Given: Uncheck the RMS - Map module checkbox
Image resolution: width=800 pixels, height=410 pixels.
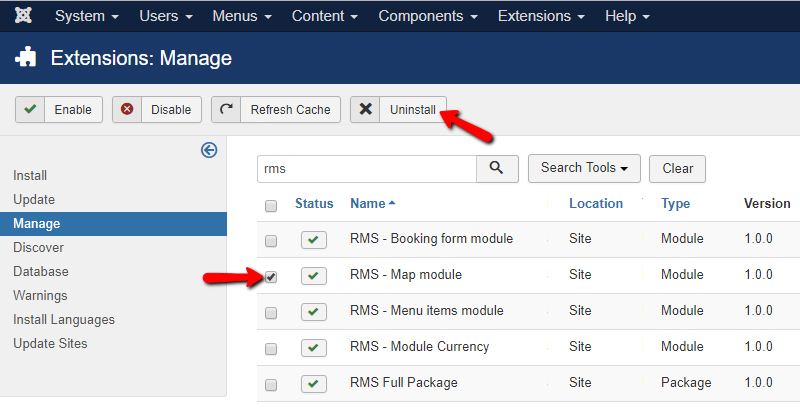Looking at the screenshot, I should [x=271, y=276].
